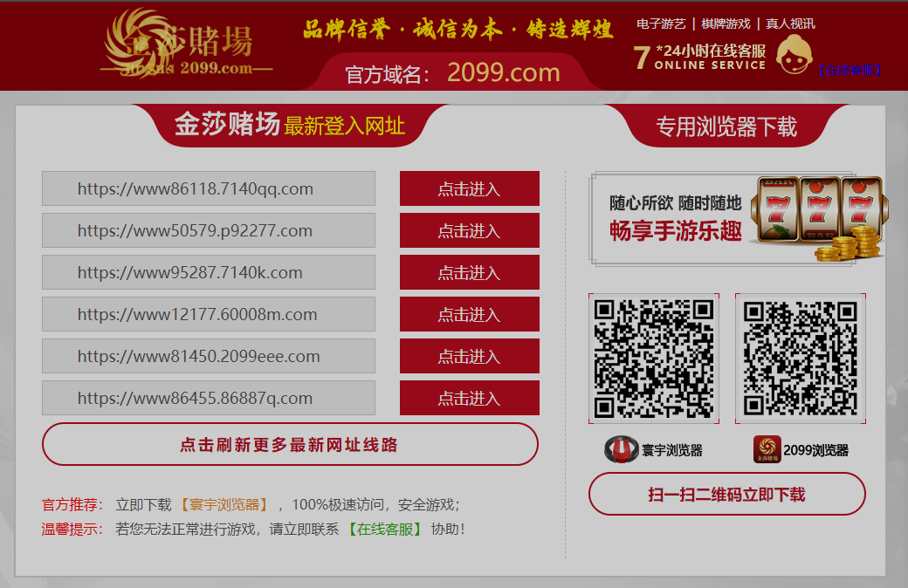Follow the orange 【寰宇浏览器】 download link
Viewport: 908px width, 588px height.
pyautogui.click(x=224, y=504)
